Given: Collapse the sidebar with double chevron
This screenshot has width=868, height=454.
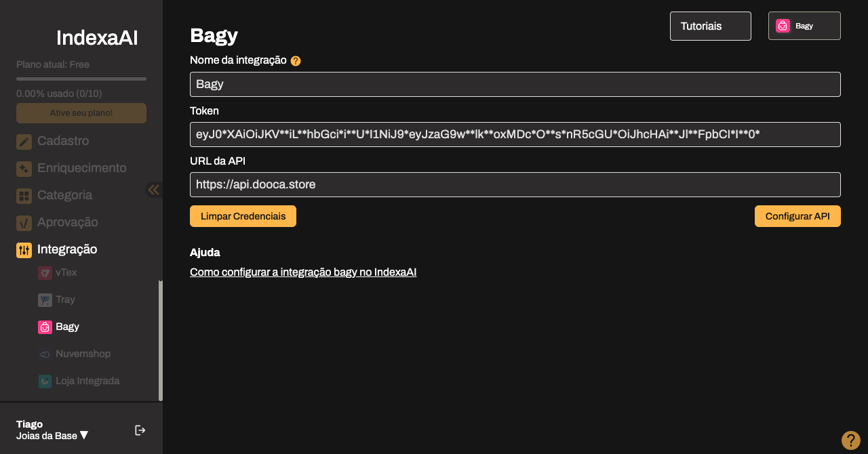Looking at the screenshot, I should click(x=154, y=190).
